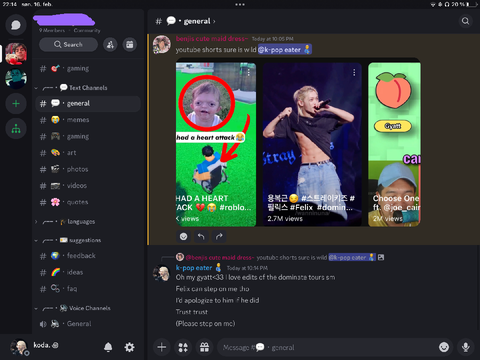The height and width of the screenshot is (360, 480).
Task: Open the apps launcher icon
Action: 183,347
